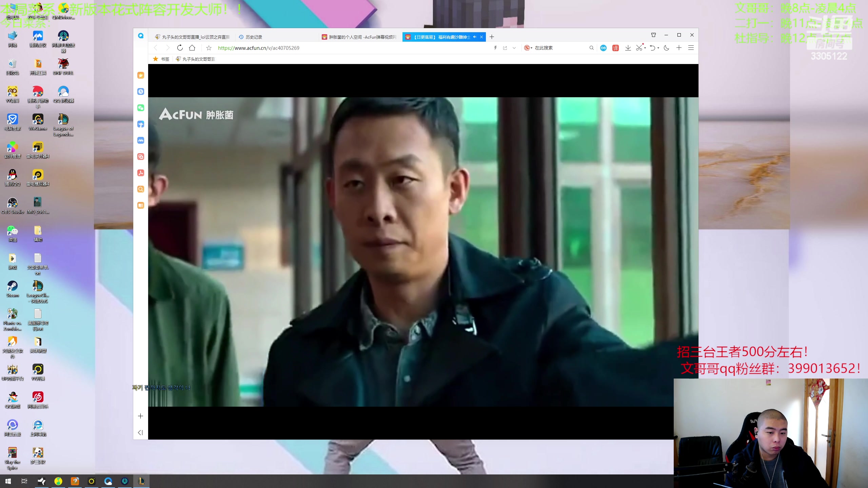Switch to QQ Browser on the taskbar
Image resolution: width=868 pixels, height=488 pixels.
(x=108, y=481)
